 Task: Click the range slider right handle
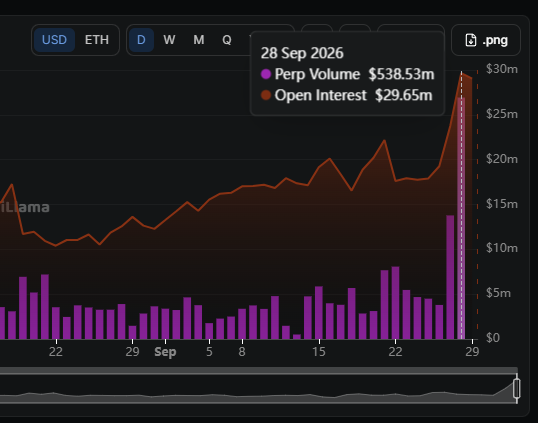(517, 389)
